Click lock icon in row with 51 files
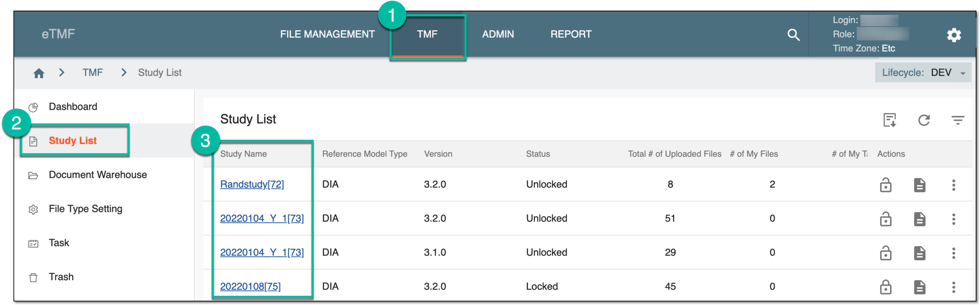This screenshot has height=305, width=980. tap(886, 219)
